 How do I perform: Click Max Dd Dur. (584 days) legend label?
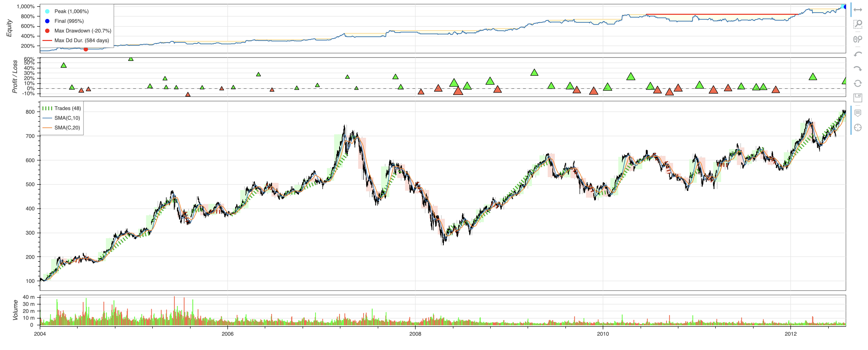81,40
